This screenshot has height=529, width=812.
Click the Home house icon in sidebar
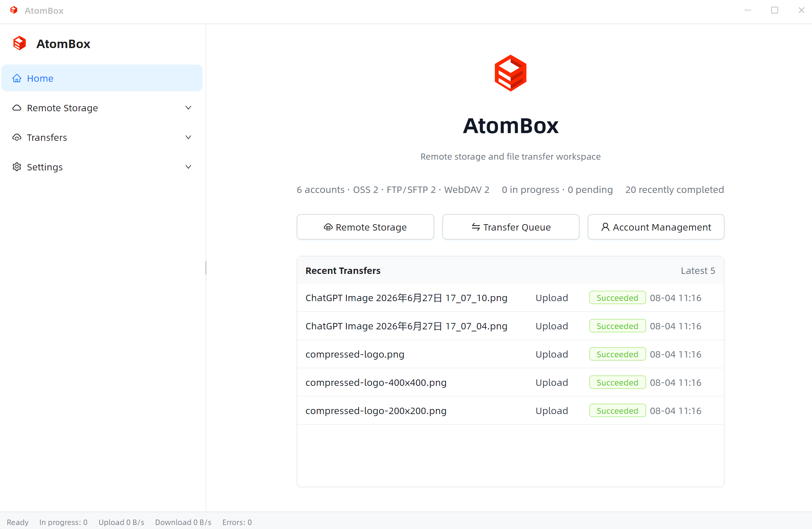[17, 78]
